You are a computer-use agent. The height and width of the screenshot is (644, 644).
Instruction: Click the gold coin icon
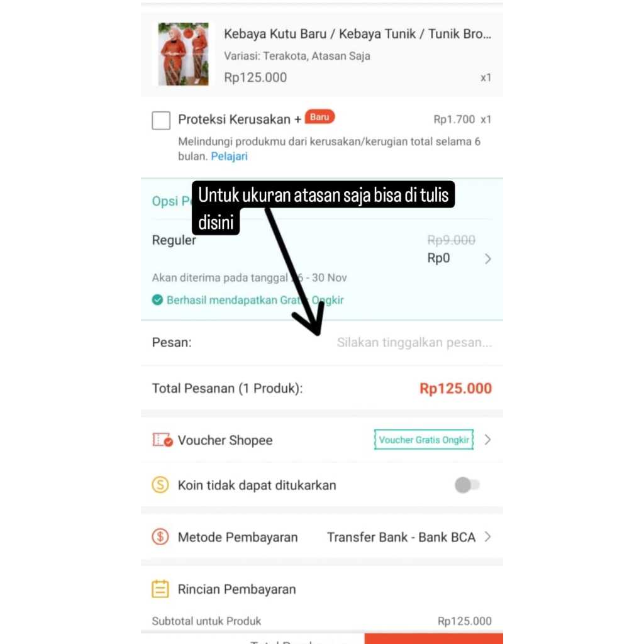coord(160,485)
